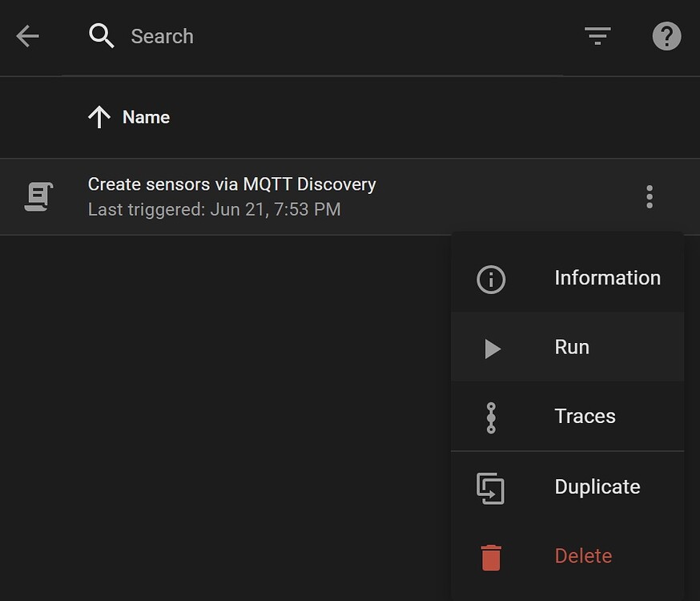Screen dimensions: 700x601
Task: Click the automation script icon
Action: point(38,196)
